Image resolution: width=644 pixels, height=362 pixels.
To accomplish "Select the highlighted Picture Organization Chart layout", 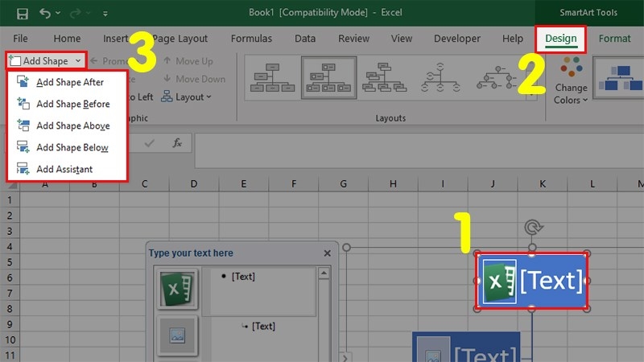I will click(328, 77).
